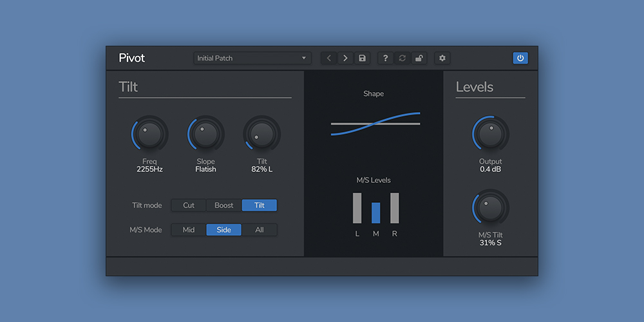This screenshot has width=644, height=322.
Task: Save the current preset
Action: [362, 58]
